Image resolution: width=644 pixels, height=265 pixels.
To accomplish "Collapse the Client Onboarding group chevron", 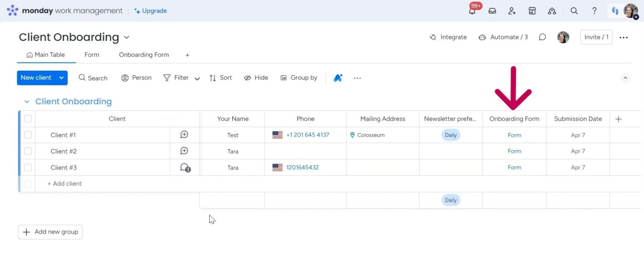I will 26,101.
